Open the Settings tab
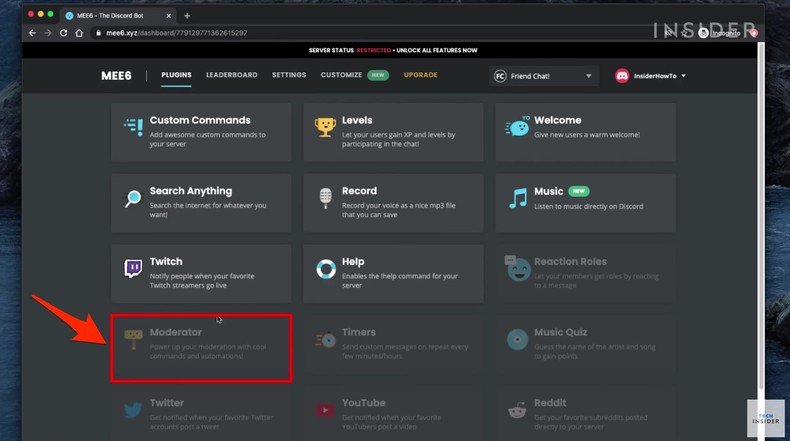 [289, 75]
